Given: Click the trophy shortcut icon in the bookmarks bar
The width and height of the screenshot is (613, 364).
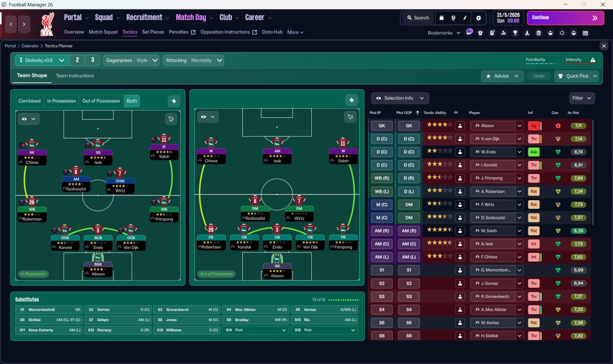Looking at the screenshot, I should tap(515, 33).
